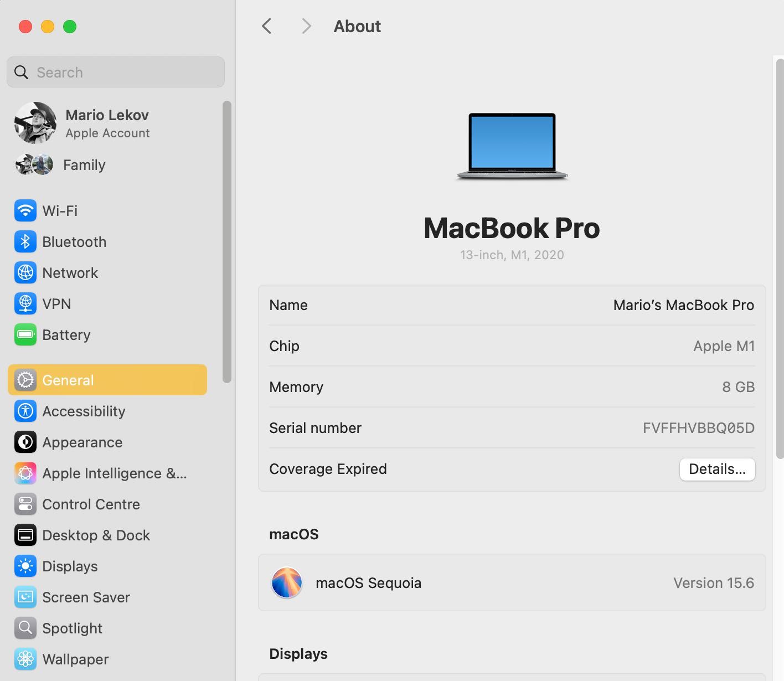Open coverage Details… button
This screenshot has height=681, width=784.
(717, 470)
